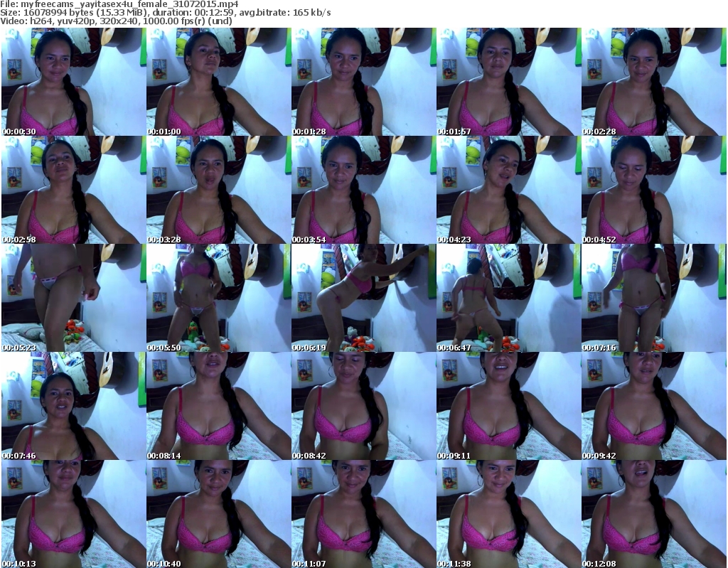Open the frame at 00:01:57
The image size is (728, 568).
pyautogui.click(x=508, y=82)
